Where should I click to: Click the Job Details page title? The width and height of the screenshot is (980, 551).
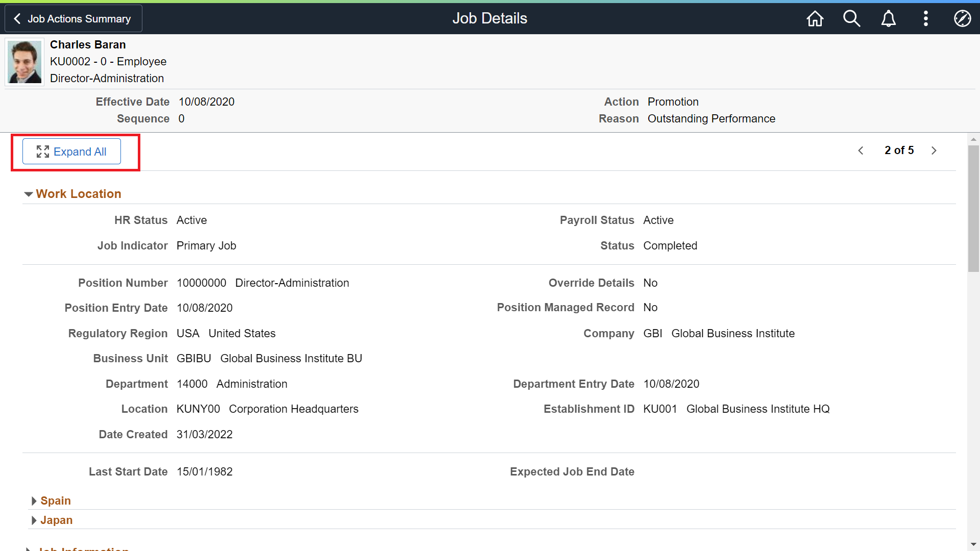pyautogui.click(x=489, y=18)
